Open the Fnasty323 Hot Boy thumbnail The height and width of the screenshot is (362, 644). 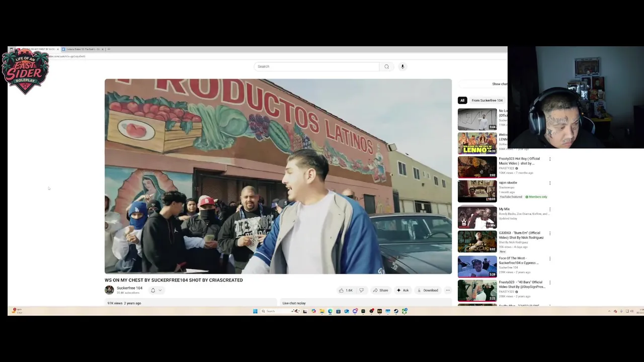click(477, 167)
